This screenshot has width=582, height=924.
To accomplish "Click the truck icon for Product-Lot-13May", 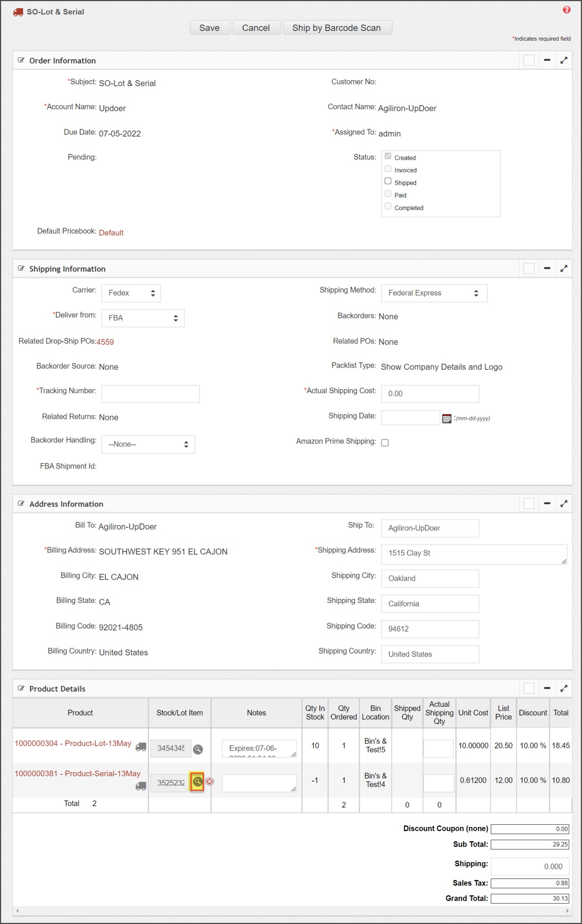I will 141,747.
